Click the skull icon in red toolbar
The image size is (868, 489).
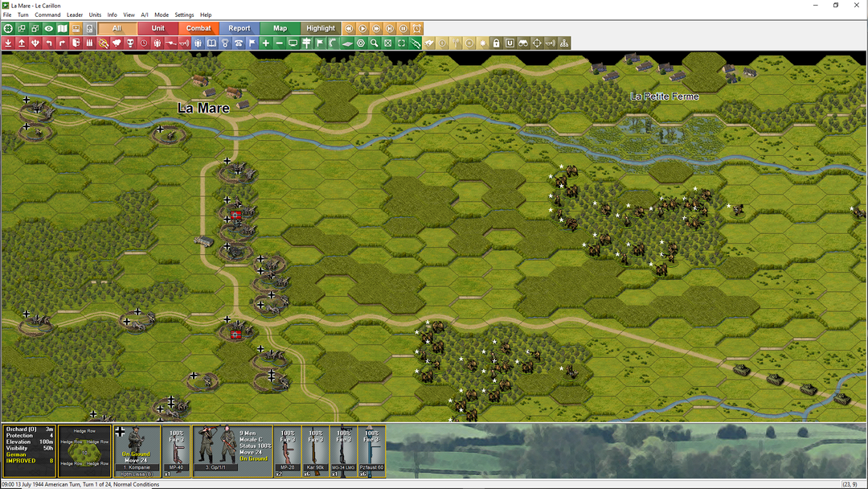click(x=130, y=43)
